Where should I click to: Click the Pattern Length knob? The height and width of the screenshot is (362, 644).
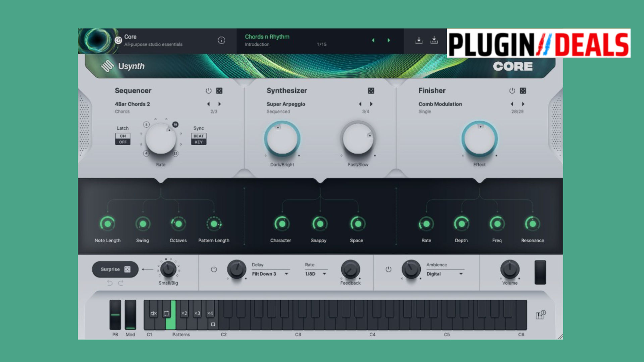point(214,224)
